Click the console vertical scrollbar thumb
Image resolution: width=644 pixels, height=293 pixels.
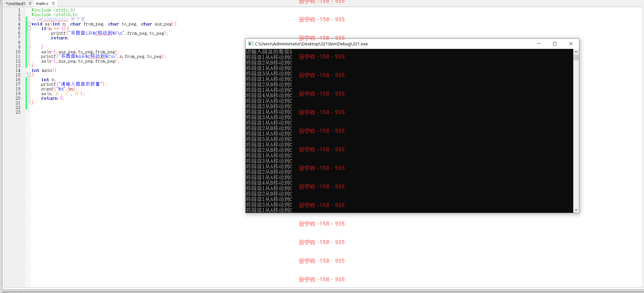[x=576, y=57]
